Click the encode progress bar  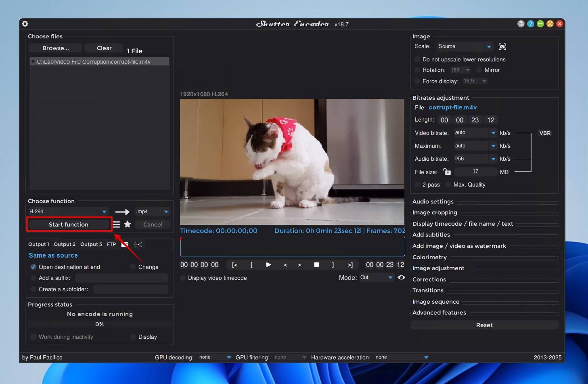(100, 324)
